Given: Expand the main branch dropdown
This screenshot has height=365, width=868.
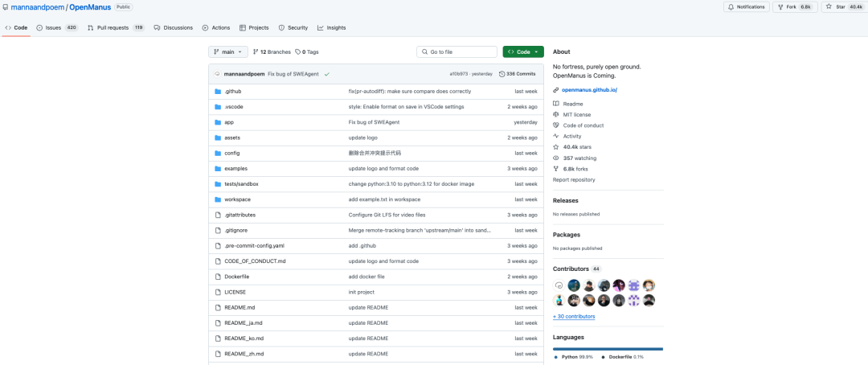Looking at the screenshot, I should coord(228,51).
